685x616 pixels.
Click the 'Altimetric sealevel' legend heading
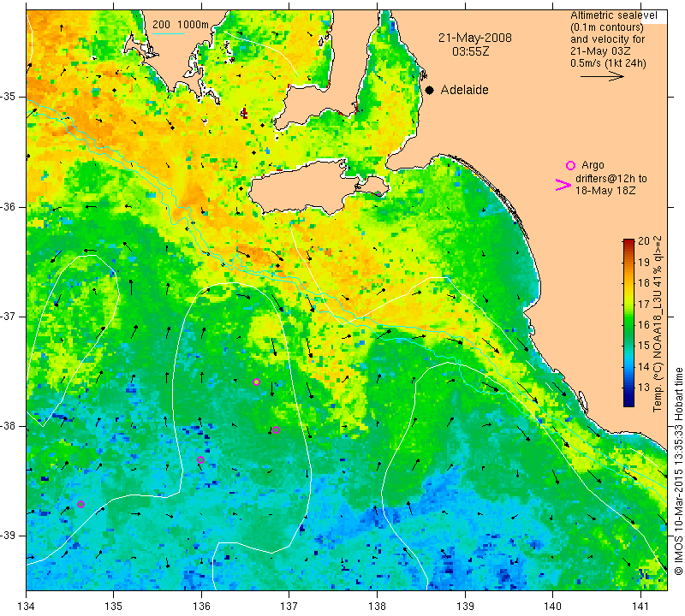tap(613, 15)
